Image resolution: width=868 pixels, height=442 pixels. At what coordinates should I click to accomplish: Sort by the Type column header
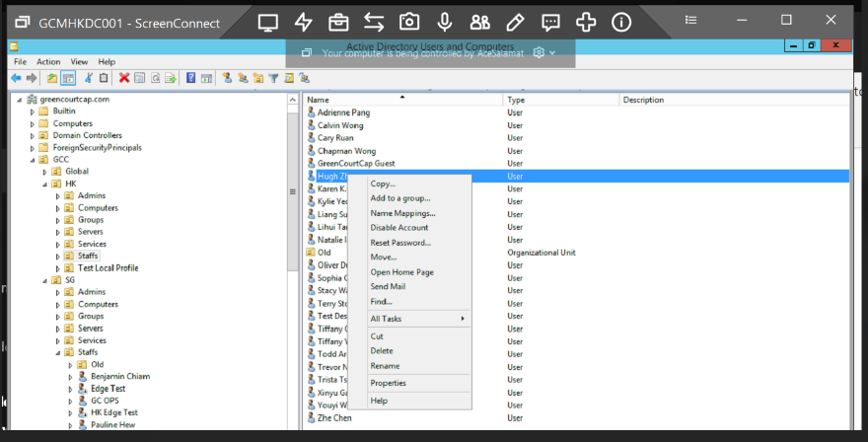[561, 100]
